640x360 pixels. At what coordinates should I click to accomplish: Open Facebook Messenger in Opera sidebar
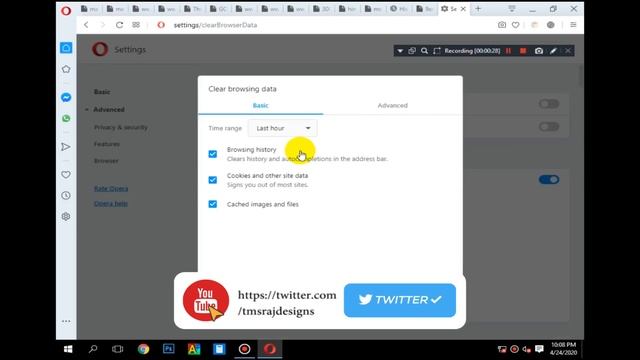[x=66, y=98]
